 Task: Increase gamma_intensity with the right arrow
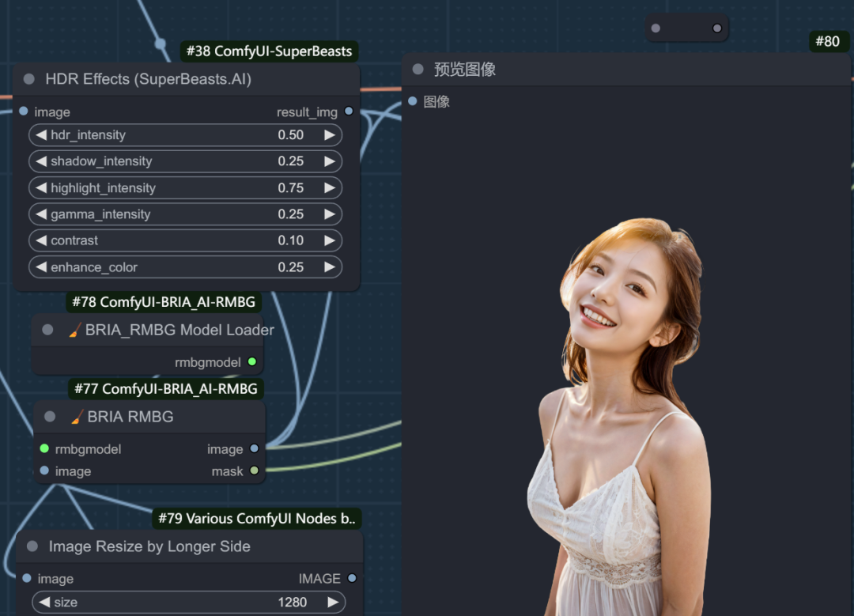coord(330,214)
